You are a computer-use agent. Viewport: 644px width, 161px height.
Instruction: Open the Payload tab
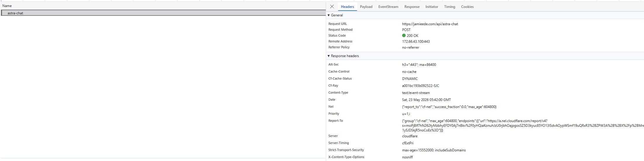click(x=366, y=7)
